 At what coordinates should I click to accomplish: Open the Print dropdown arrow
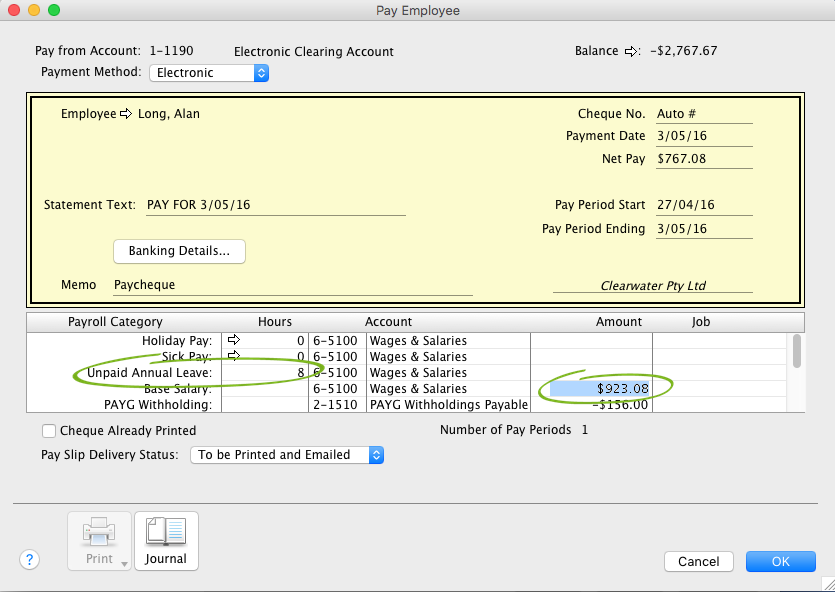point(124,563)
